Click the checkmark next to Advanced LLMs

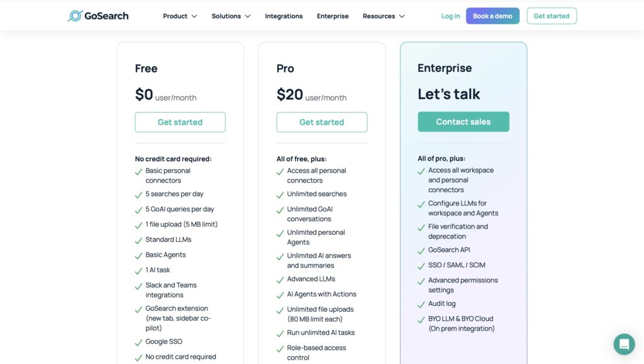(280, 280)
